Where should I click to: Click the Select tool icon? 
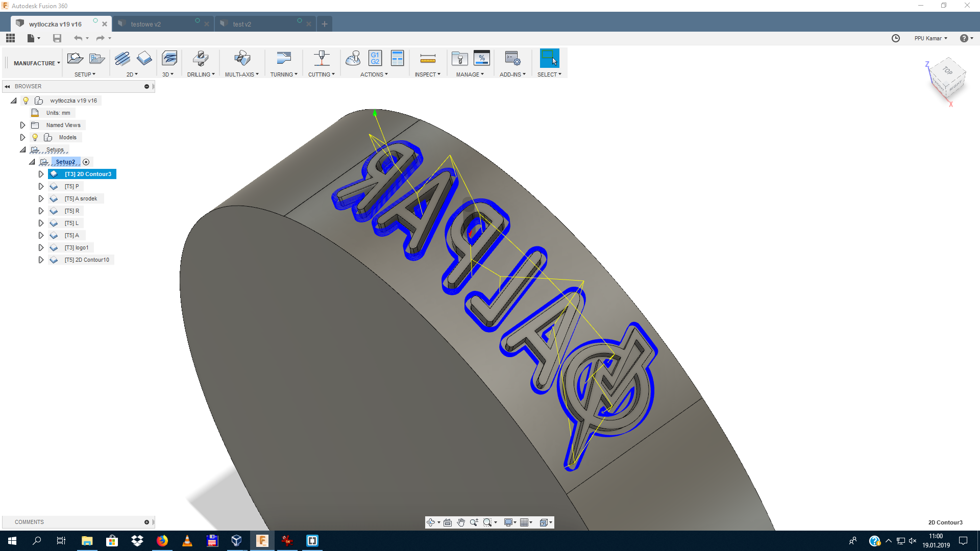pos(549,58)
